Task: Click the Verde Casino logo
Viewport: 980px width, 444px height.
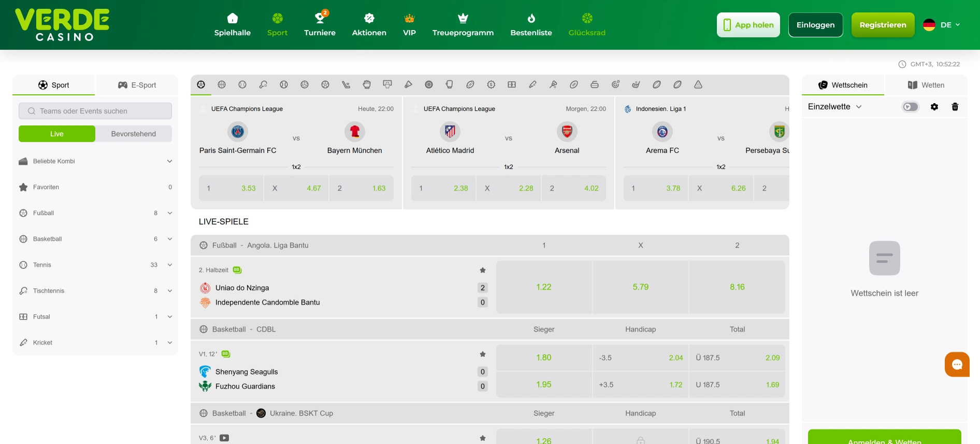Action: [x=62, y=25]
